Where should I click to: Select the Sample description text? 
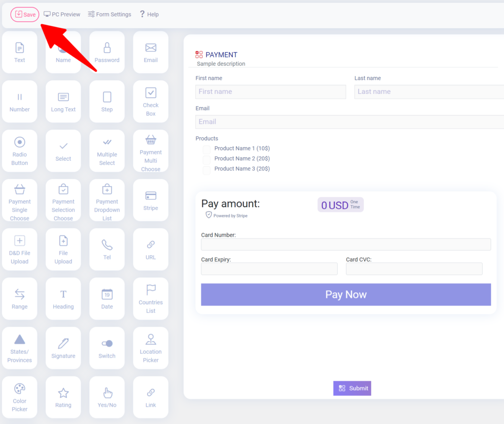(x=221, y=64)
